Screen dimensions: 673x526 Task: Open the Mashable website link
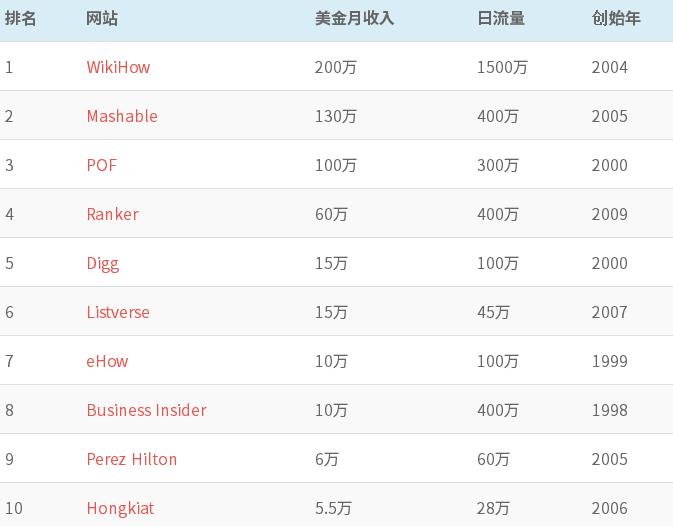[122, 116]
